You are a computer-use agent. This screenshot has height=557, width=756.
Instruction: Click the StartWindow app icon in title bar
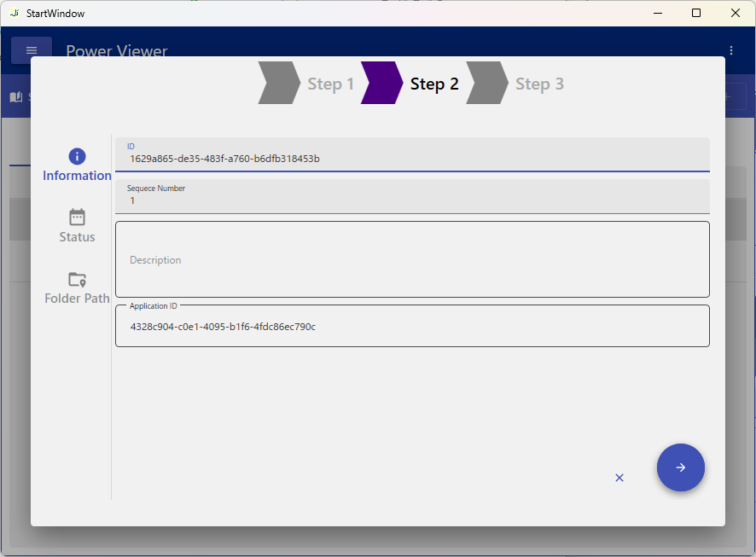14,13
